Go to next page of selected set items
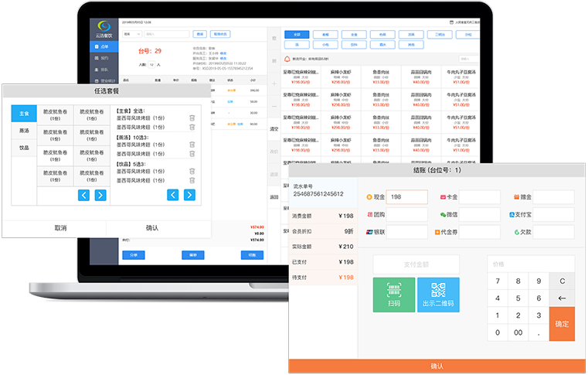This screenshot has width=588, height=375. pyautogui.click(x=189, y=195)
